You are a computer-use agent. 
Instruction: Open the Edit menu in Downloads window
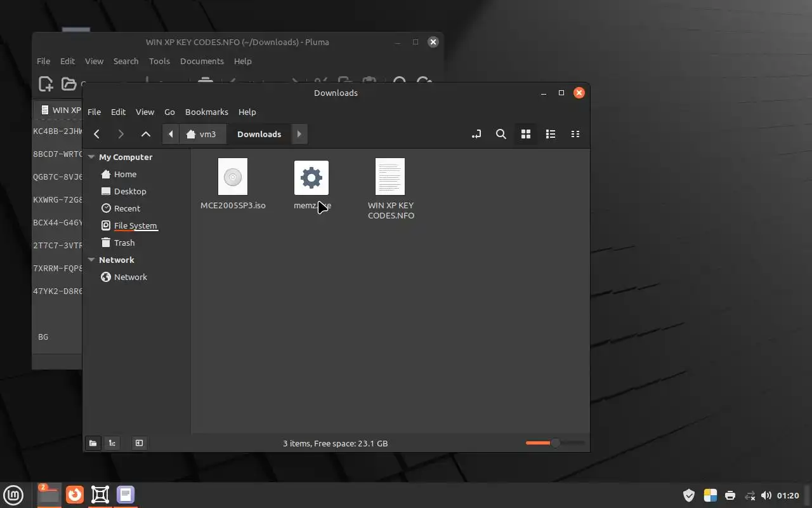pos(119,112)
